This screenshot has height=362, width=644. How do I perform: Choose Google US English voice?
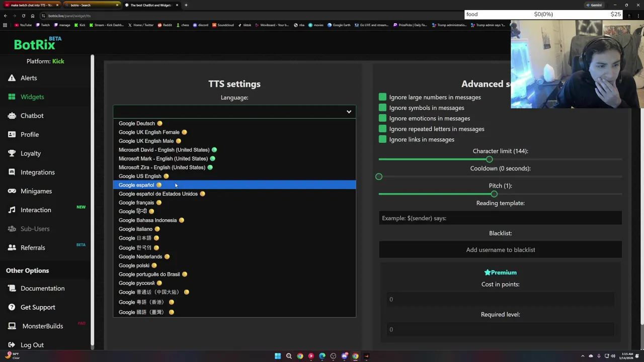pyautogui.click(x=234, y=176)
